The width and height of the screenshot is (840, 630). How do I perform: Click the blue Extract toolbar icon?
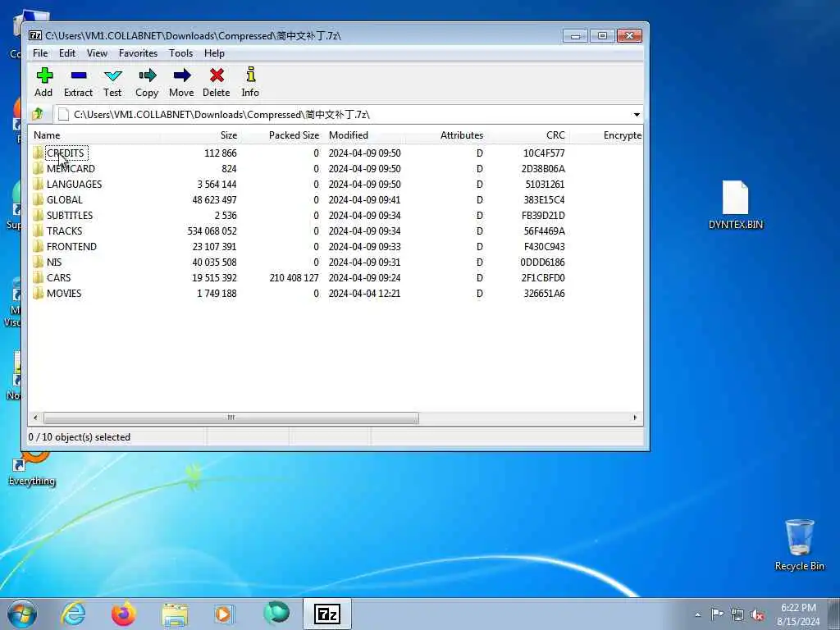pos(78,75)
